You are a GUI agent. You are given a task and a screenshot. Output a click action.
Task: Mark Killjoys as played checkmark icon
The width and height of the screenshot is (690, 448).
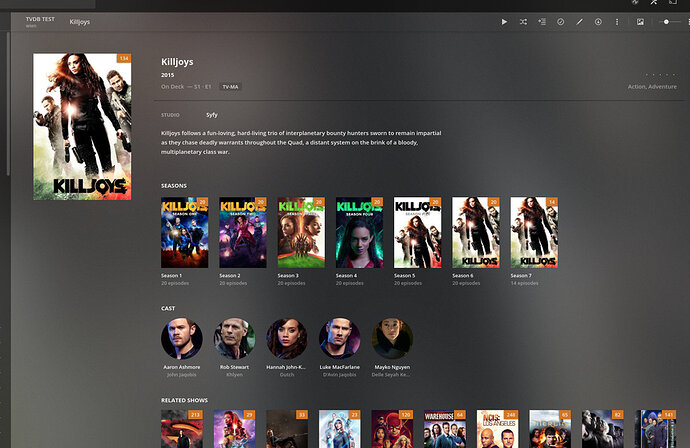(561, 22)
